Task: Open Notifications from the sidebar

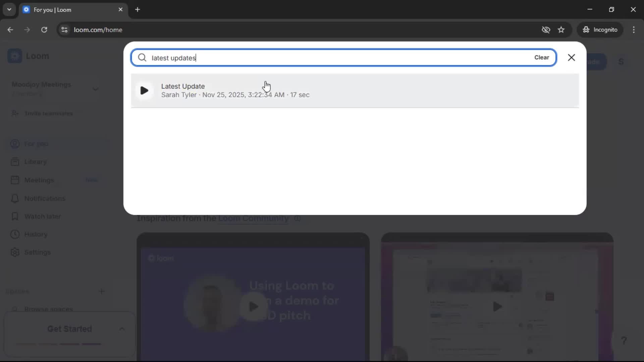Action: (x=45, y=198)
